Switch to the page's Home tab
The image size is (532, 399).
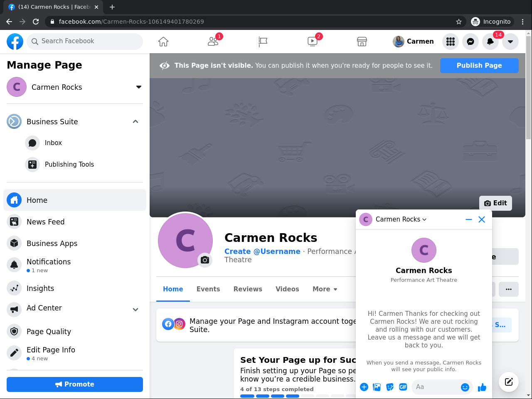coord(173,289)
